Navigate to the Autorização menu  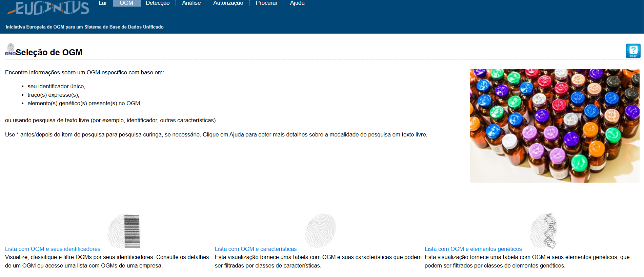coord(228,3)
